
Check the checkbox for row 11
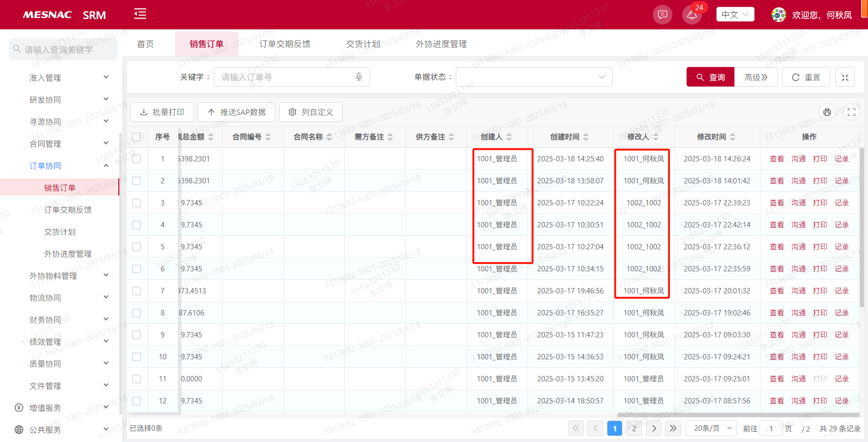point(136,379)
